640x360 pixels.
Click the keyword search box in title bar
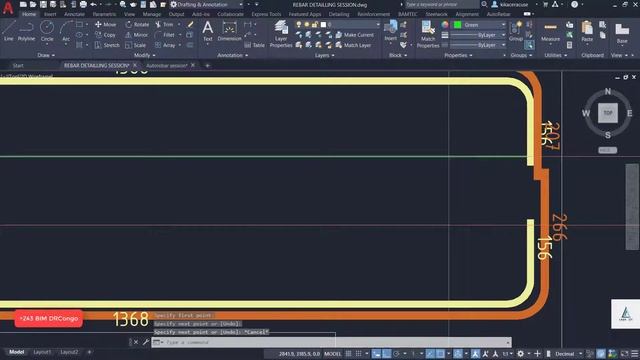coord(442,4)
